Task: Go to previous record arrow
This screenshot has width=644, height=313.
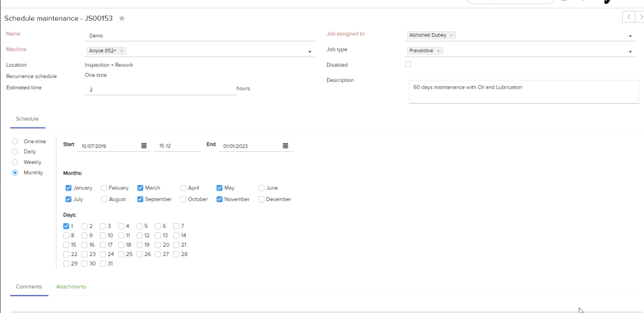Action: point(628,17)
